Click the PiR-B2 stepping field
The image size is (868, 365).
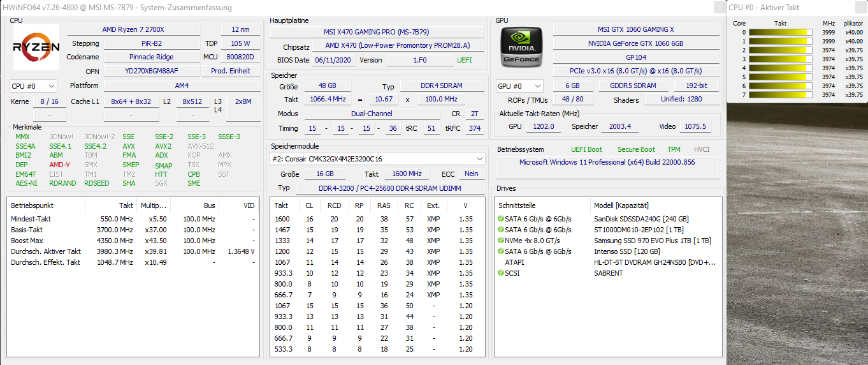pyautogui.click(x=152, y=44)
